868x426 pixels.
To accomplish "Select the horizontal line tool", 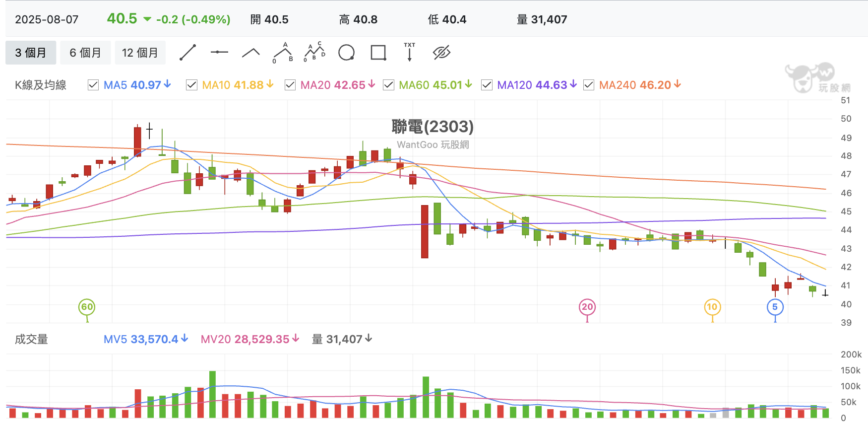I will [219, 52].
